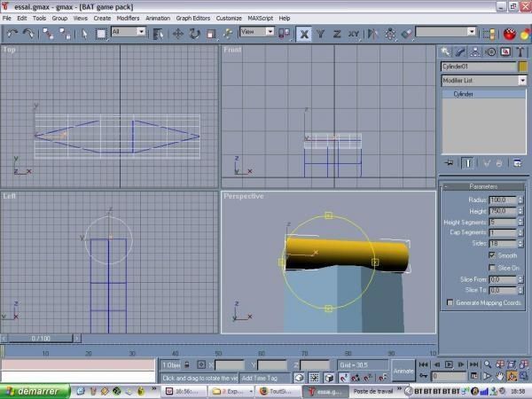This screenshot has height=399, width=532.
Task: Click the Undo arrow icon
Action: pyautogui.click(x=12, y=34)
